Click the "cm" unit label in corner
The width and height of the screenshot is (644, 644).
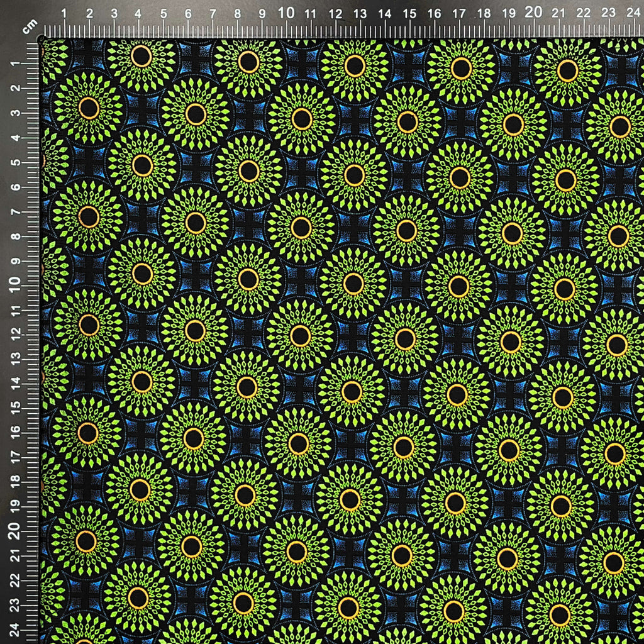30,26
